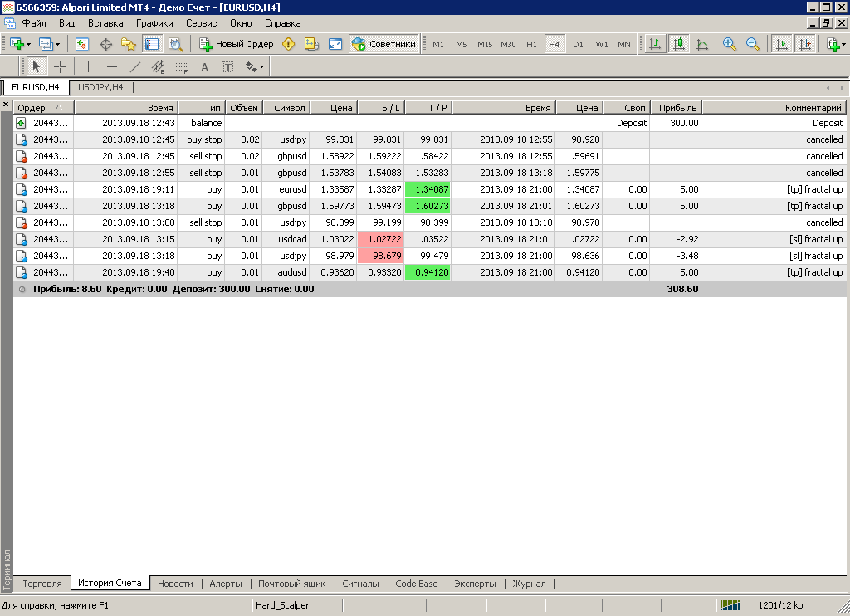
Task: Open the new chart dropdown
Action: [20, 44]
